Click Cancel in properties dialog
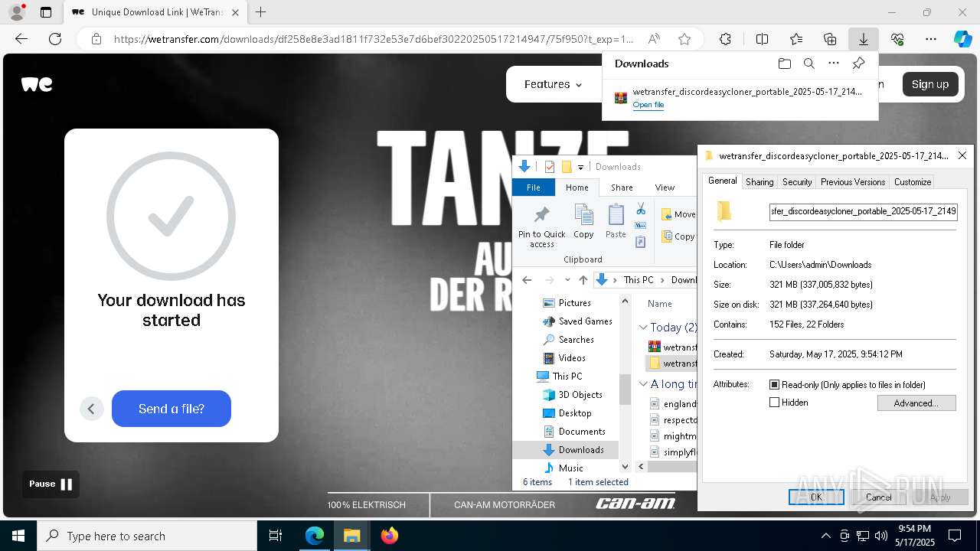980x551 pixels. (x=878, y=497)
